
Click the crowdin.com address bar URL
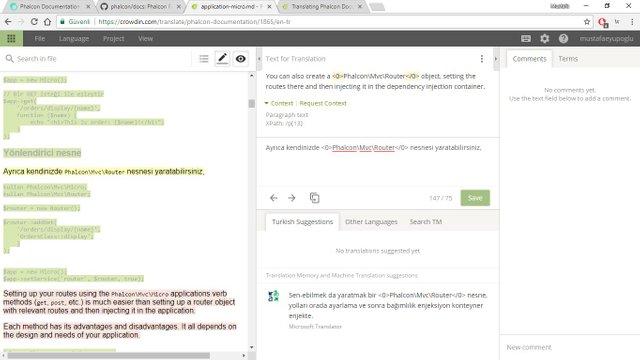point(194,22)
